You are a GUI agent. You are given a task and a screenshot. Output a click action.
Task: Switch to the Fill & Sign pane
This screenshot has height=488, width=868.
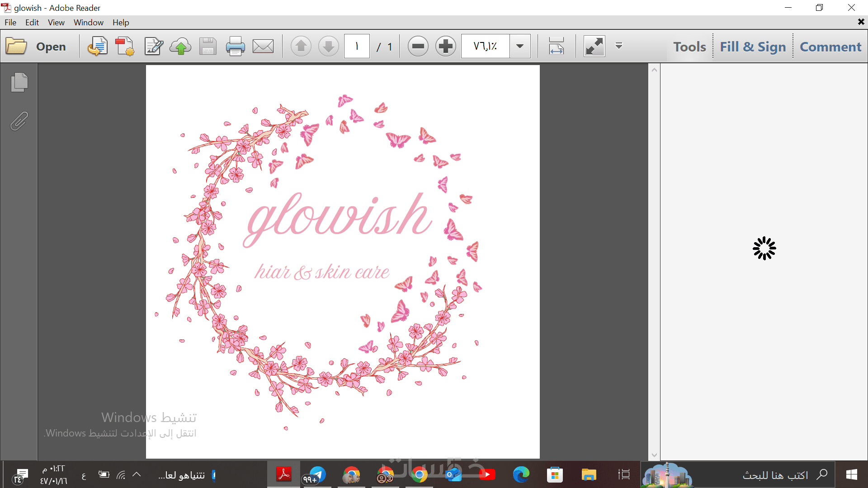753,47
